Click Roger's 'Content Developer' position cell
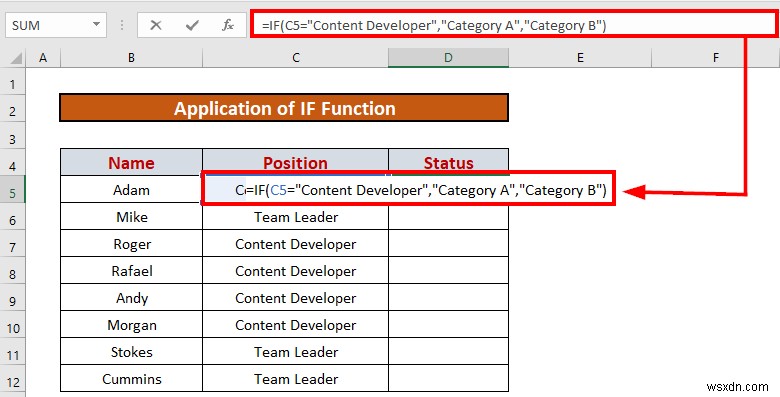780x397 pixels. coord(295,244)
